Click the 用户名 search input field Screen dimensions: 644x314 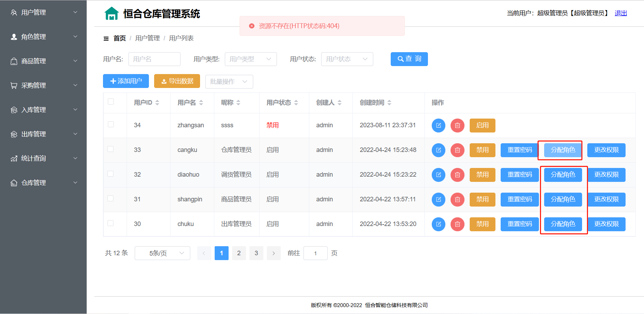[154, 59]
